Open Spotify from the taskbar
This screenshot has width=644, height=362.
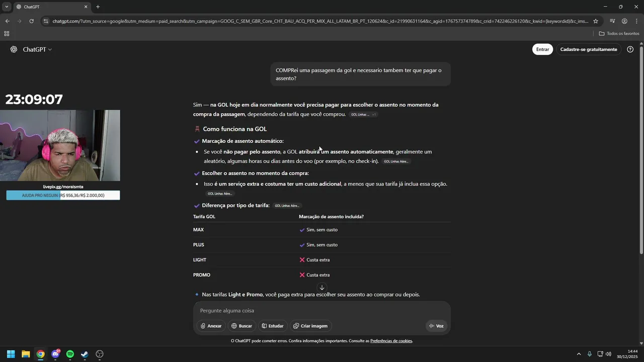click(70, 354)
